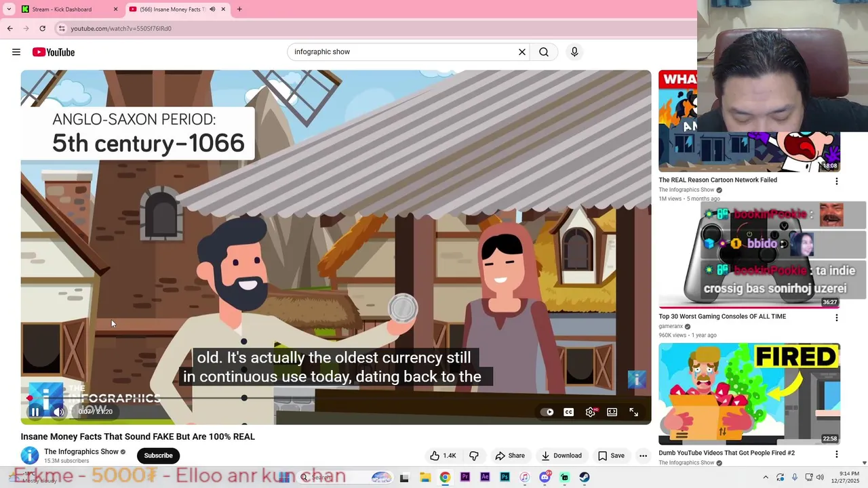Save the video to a playlist
This screenshot has height=488, width=868.
click(x=611, y=455)
